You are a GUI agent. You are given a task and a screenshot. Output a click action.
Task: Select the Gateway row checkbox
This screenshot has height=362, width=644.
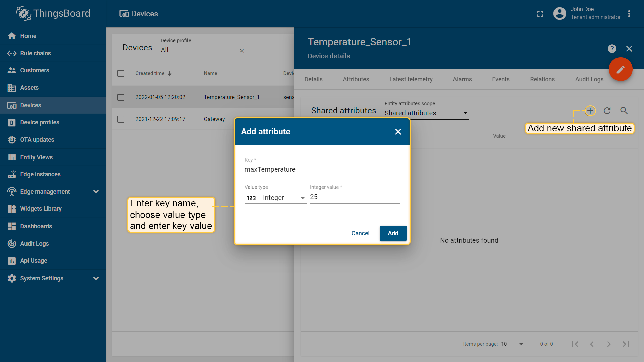pyautogui.click(x=121, y=119)
